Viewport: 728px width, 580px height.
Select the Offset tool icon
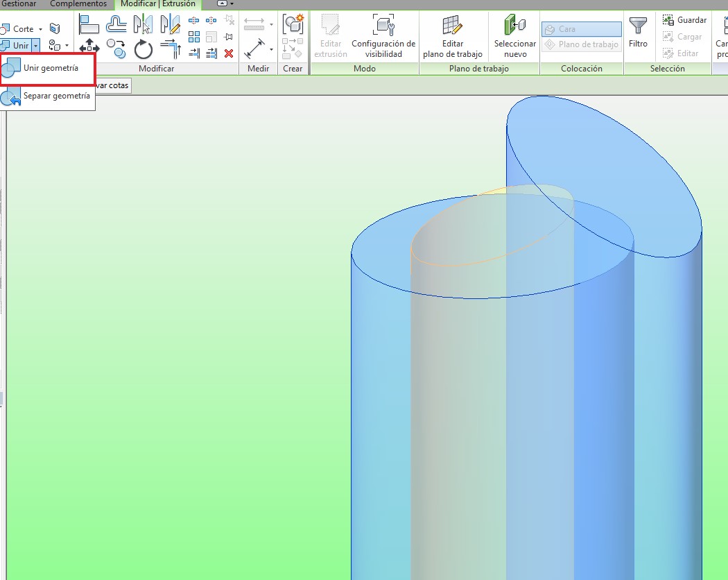[116, 24]
